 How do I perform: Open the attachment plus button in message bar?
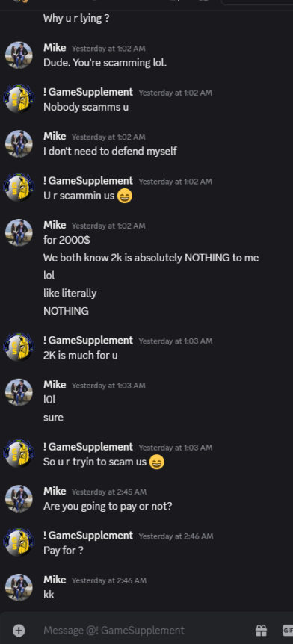pyautogui.click(x=19, y=630)
